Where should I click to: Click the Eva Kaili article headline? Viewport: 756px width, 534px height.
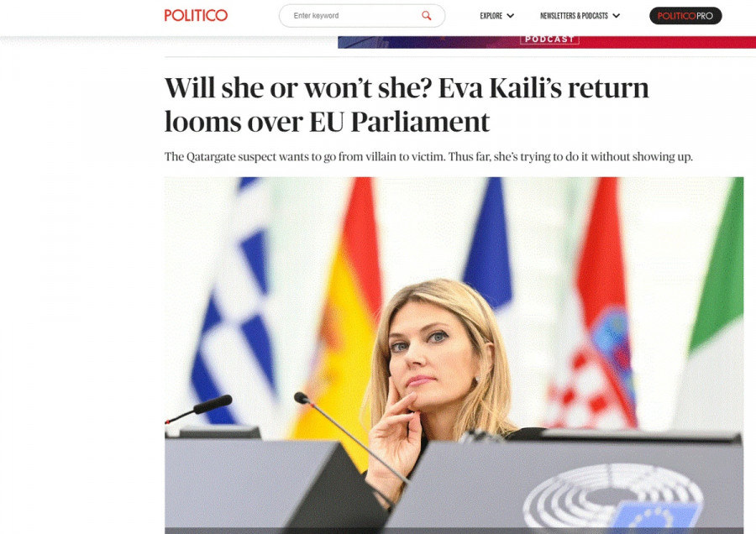pyautogui.click(x=407, y=104)
